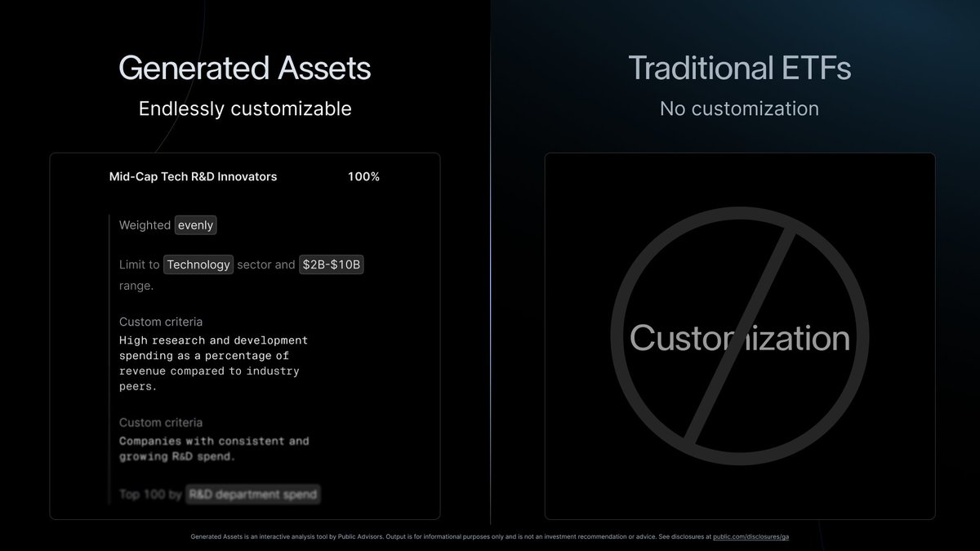
Task: Open the public.com/disclosures/ga link
Action: (751, 536)
